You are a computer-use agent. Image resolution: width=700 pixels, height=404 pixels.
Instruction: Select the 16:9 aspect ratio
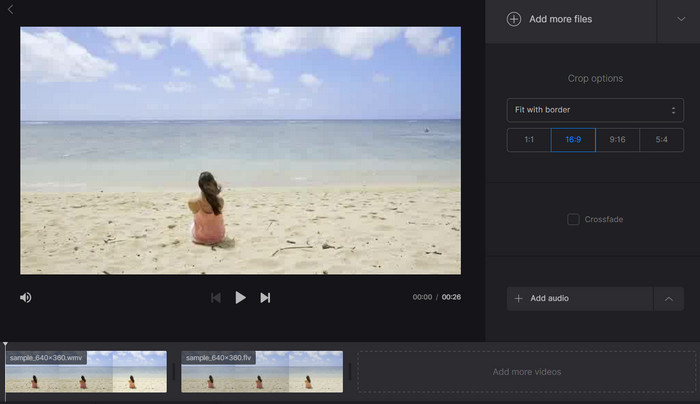(x=573, y=140)
